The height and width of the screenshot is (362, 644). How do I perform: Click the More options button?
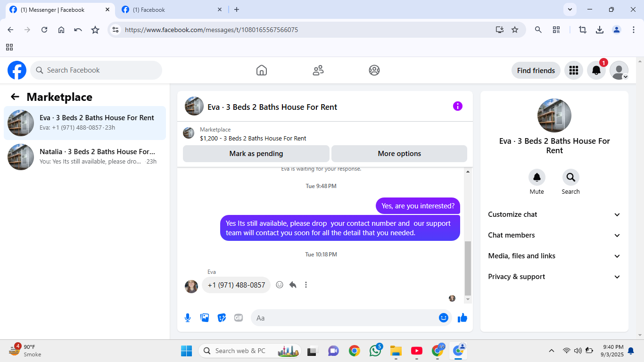pyautogui.click(x=399, y=154)
